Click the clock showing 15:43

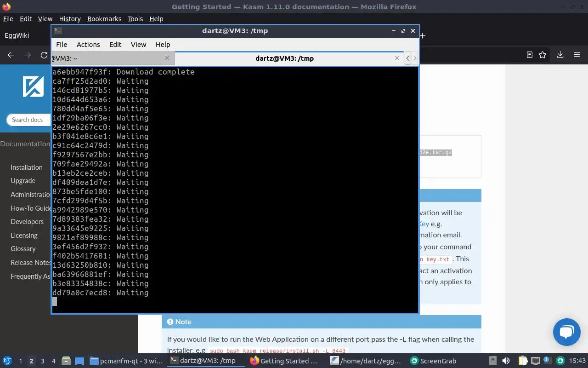coord(577,361)
